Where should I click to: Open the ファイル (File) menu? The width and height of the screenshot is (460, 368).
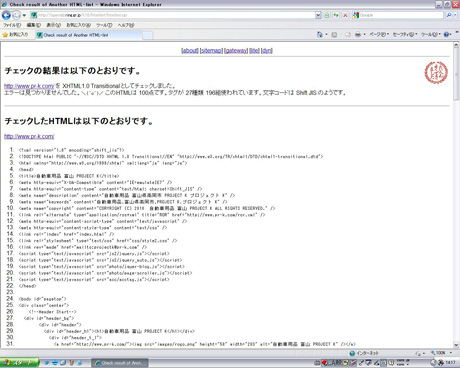[12, 25]
